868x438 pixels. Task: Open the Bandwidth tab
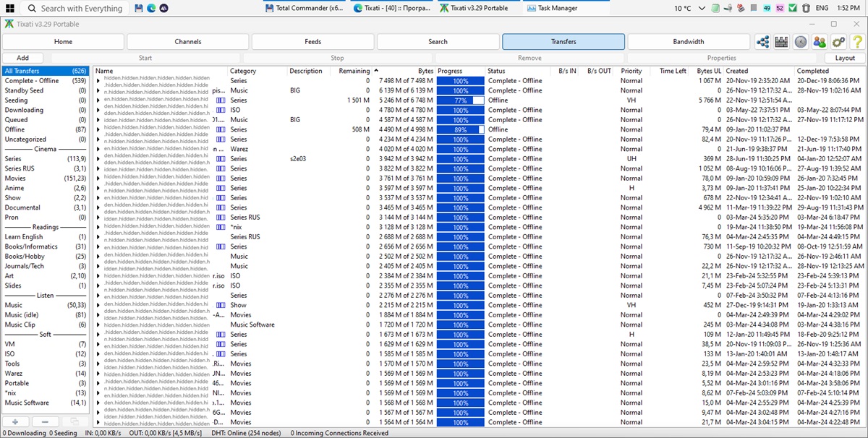[689, 42]
